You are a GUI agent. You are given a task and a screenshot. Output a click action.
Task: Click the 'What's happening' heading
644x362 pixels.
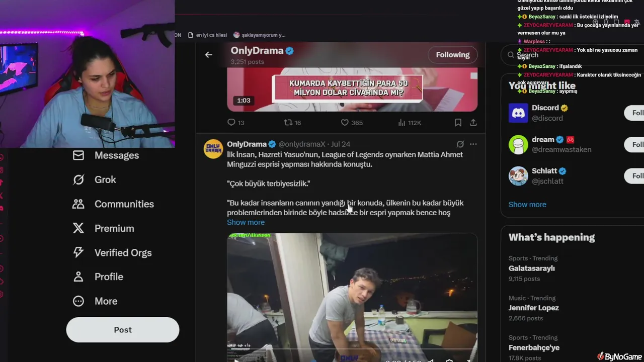pyautogui.click(x=551, y=237)
